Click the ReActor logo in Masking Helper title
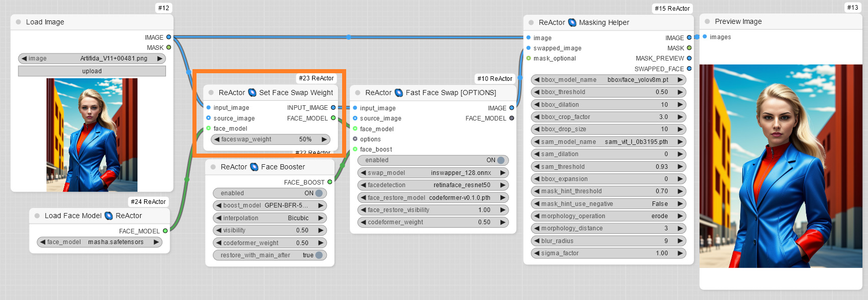Screen dimensions: 868x300 coord(572,22)
